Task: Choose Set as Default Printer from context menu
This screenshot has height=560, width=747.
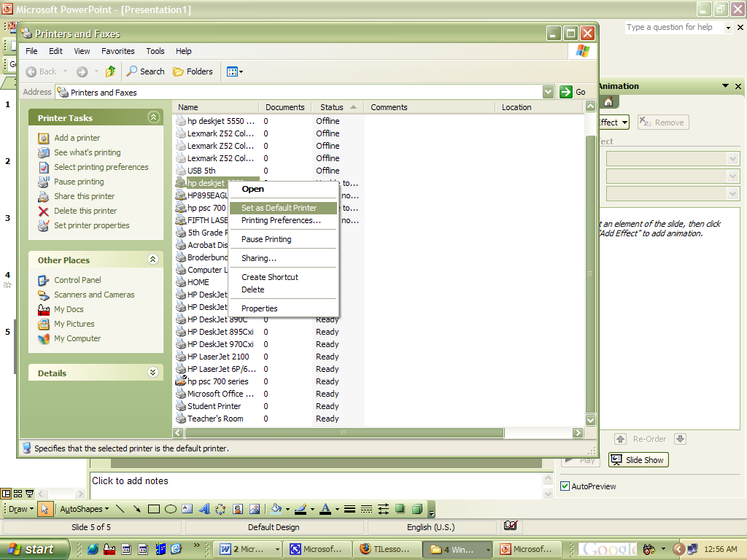Action: click(x=284, y=208)
